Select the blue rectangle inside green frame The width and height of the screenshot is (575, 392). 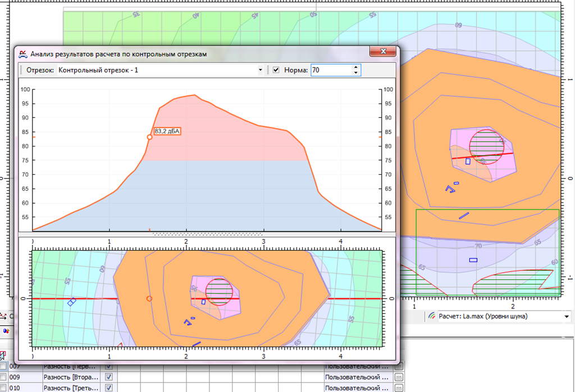pos(473,259)
